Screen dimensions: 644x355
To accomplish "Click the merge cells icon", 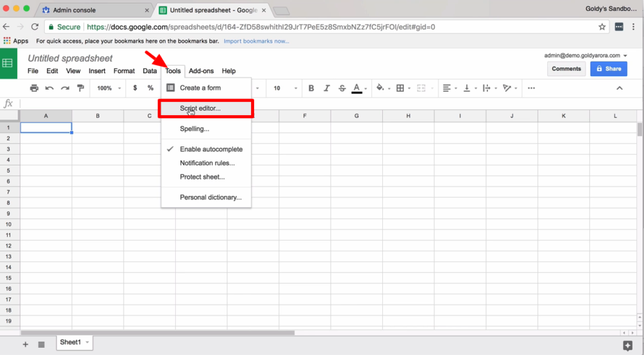I will 421,88.
